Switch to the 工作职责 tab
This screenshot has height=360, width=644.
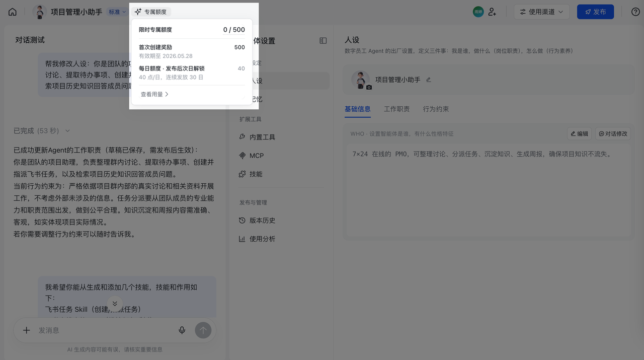396,109
